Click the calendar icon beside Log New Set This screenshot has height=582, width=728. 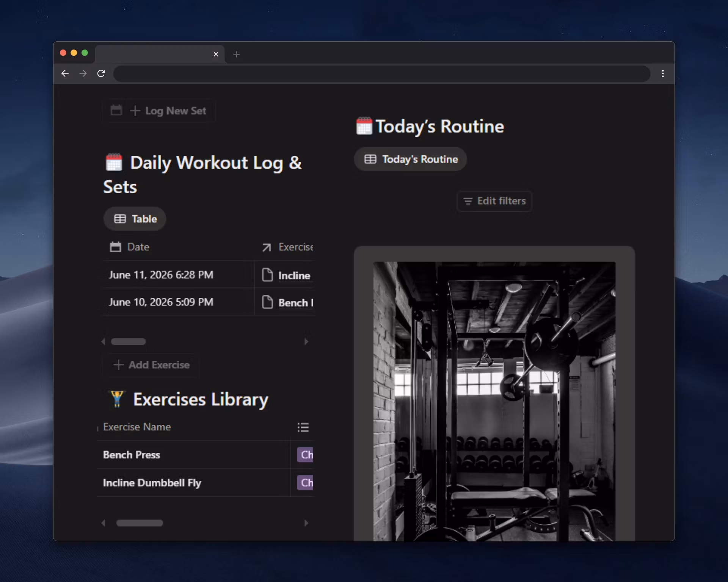click(x=116, y=110)
